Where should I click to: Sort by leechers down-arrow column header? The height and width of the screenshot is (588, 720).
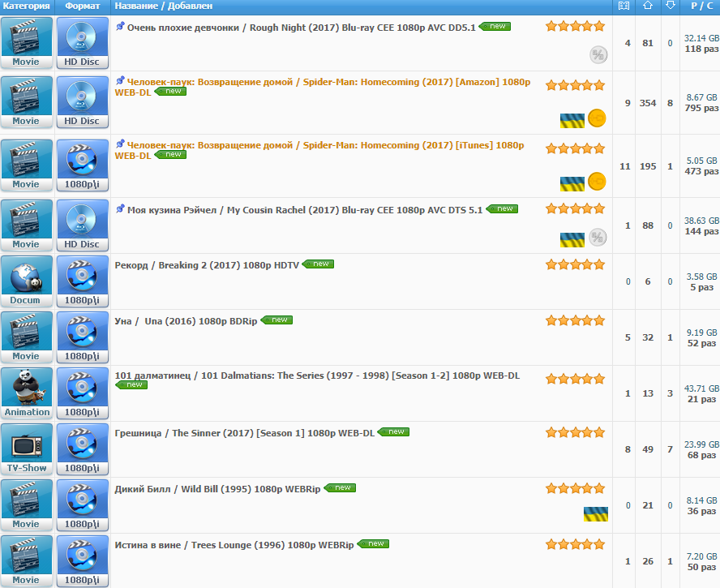[671, 6]
